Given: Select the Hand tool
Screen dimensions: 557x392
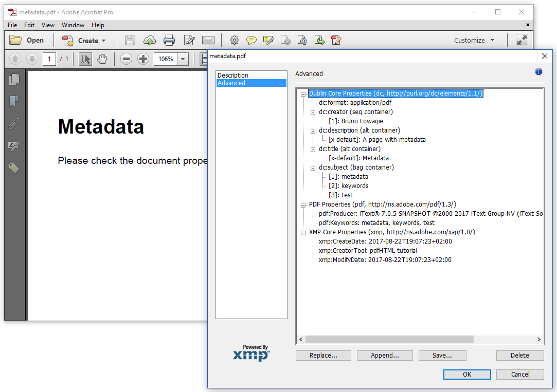Looking at the screenshot, I should [x=102, y=59].
